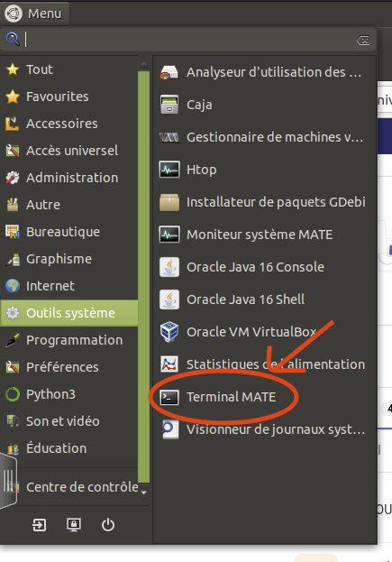The image size is (392, 562).
Task: Launch Htop from its icon
Action: 169,170
